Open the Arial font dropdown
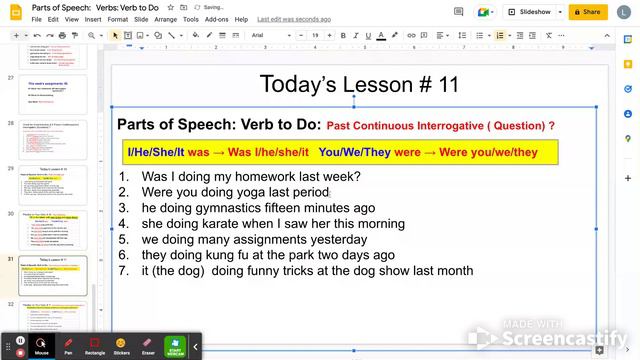 click(271, 36)
